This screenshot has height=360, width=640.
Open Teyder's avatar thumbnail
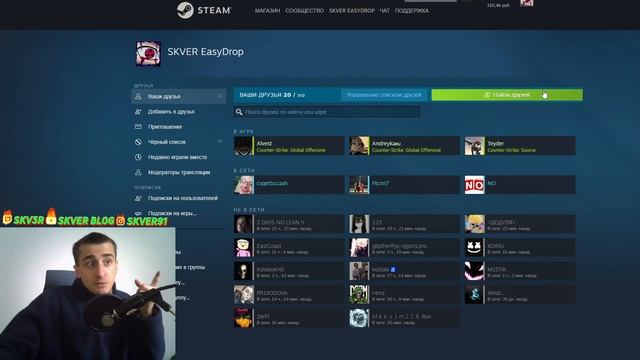474,146
